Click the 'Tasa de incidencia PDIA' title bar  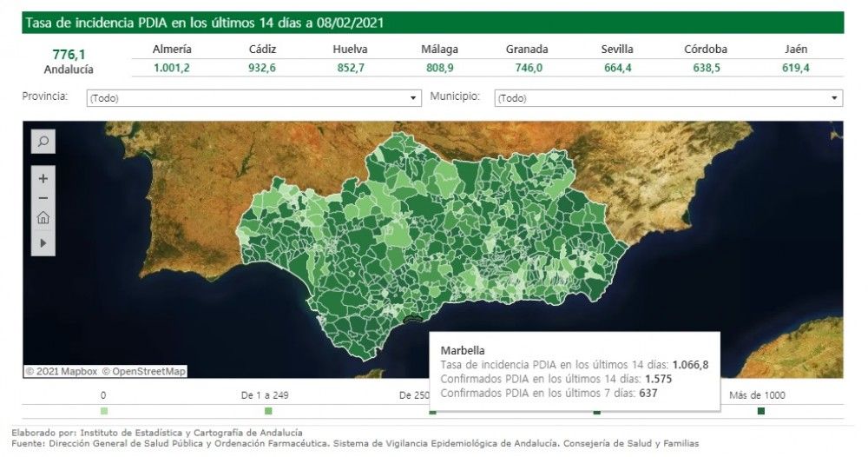(x=433, y=23)
